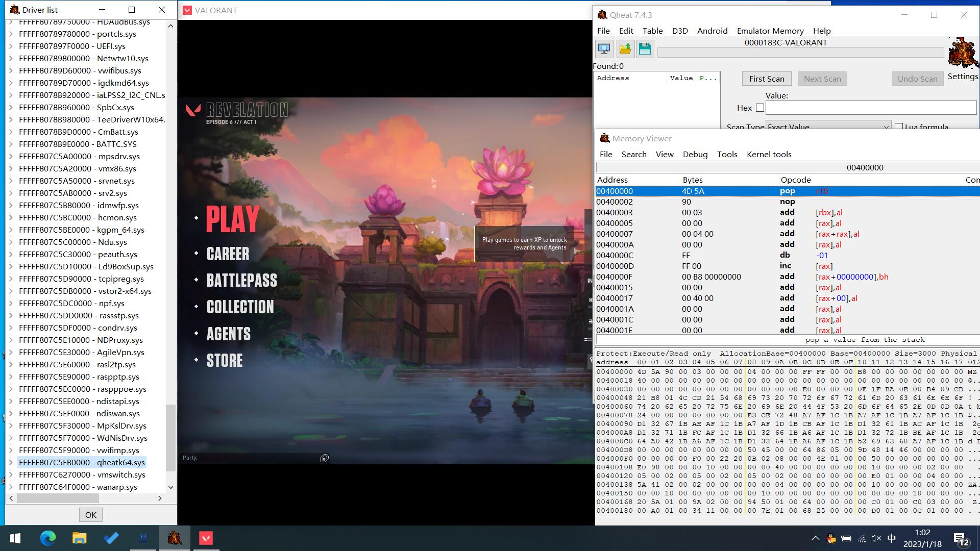Image resolution: width=980 pixels, height=551 pixels.
Task: Click the open folder load icon
Action: pyautogui.click(x=625, y=49)
